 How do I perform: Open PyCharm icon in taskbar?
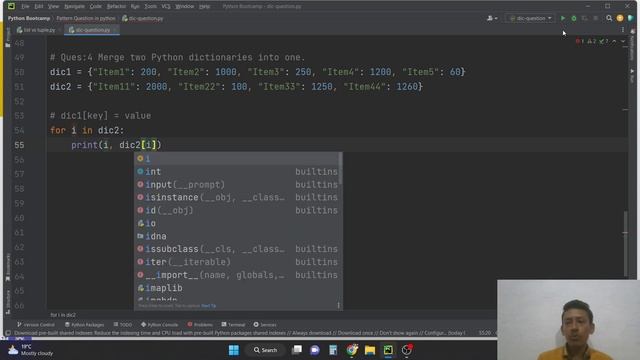click(388, 350)
